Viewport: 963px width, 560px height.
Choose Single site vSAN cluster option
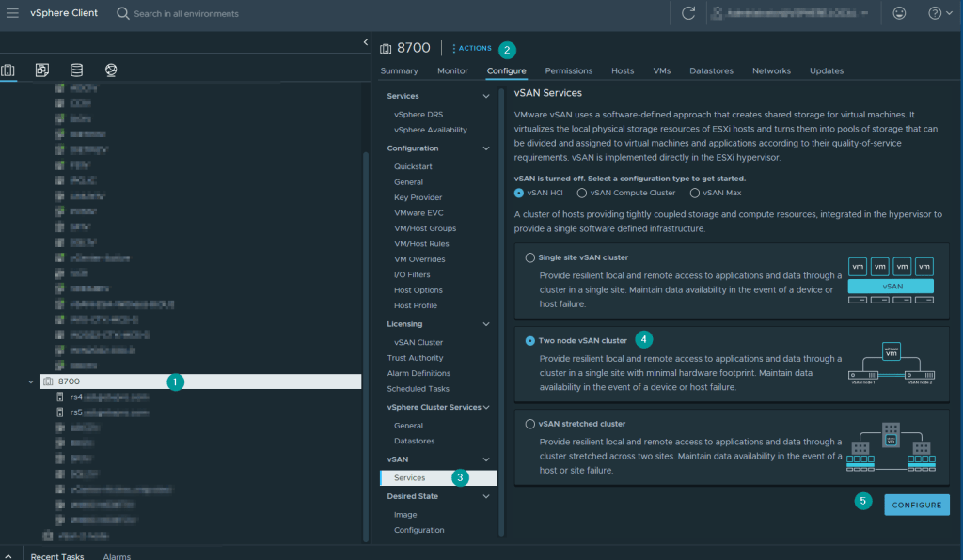click(x=530, y=257)
